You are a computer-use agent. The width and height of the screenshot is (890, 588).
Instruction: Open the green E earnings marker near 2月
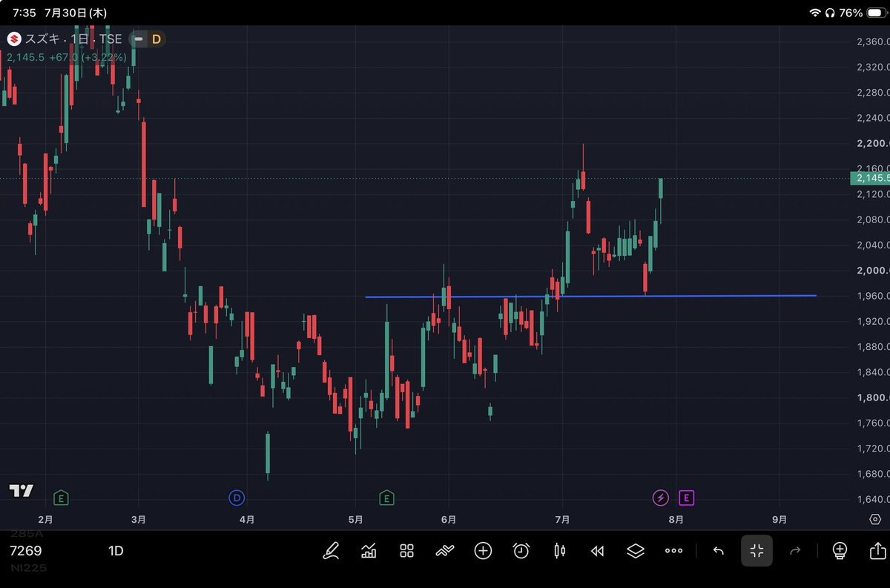click(x=61, y=498)
